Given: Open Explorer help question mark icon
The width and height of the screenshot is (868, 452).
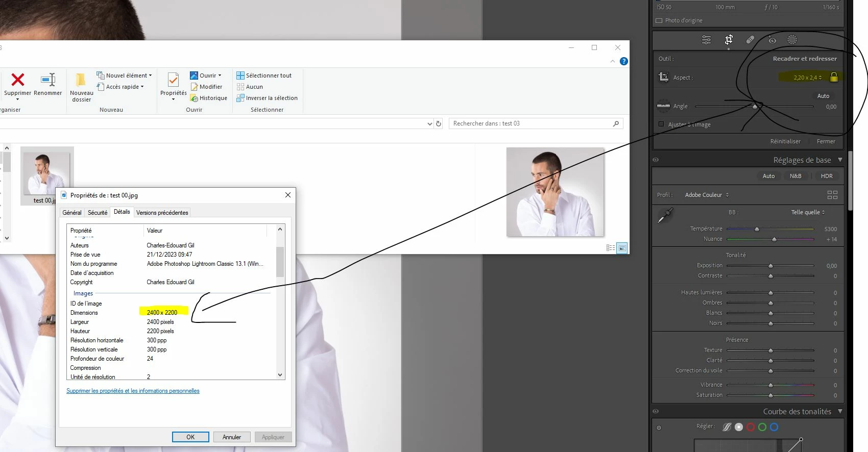Looking at the screenshot, I should pos(623,61).
